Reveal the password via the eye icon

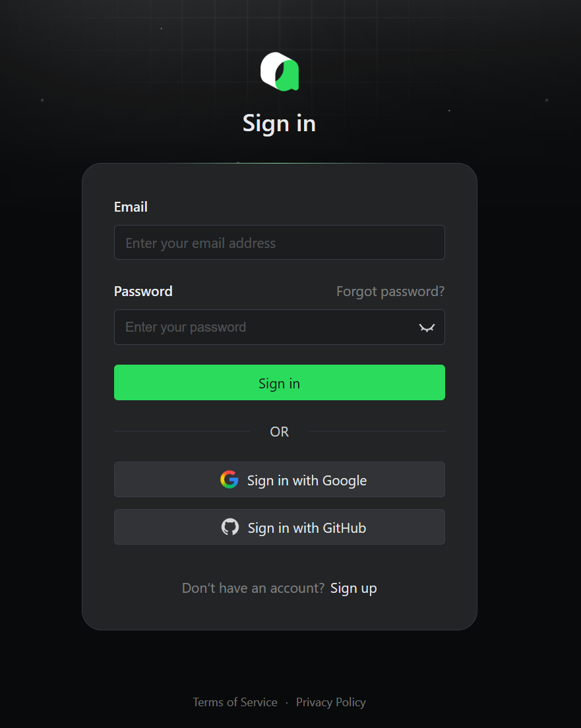(427, 327)
